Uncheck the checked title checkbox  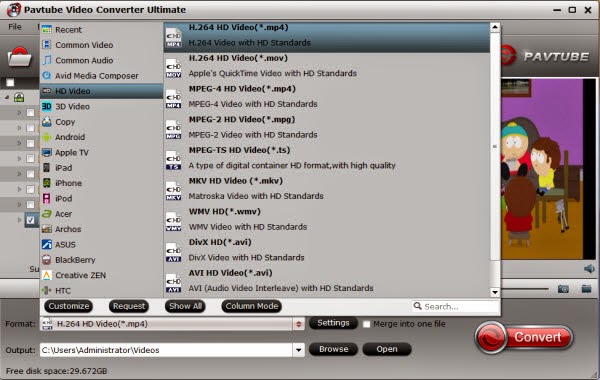[x=31, y=220]
